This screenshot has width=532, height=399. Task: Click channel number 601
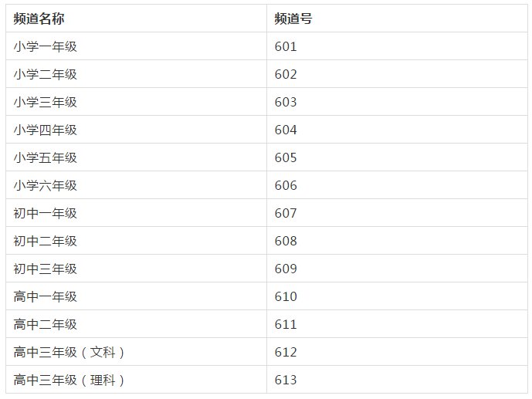[x=286, y=46]
